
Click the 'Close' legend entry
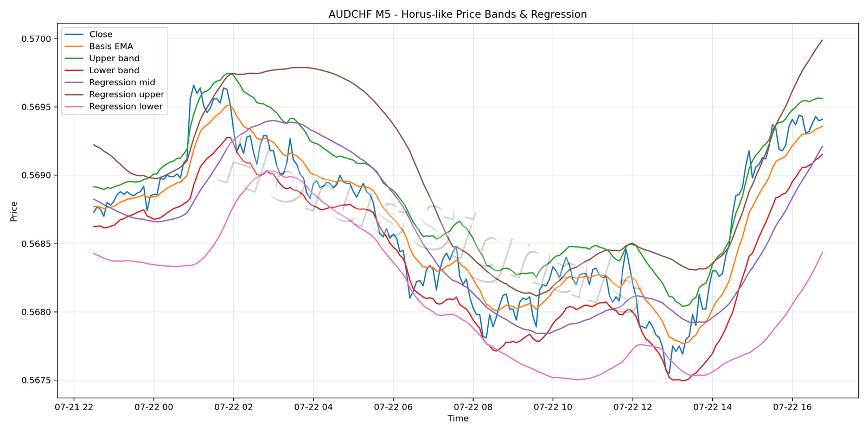101,34
